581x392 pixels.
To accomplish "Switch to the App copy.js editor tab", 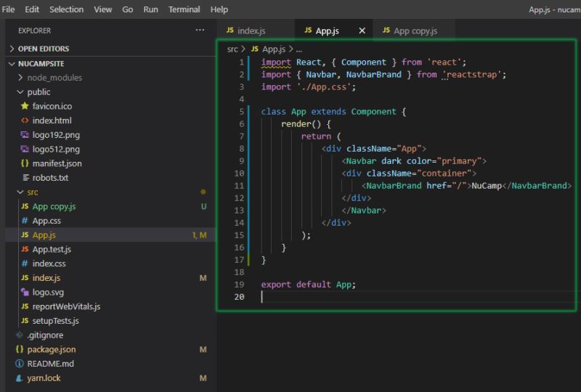I will 415,30.
